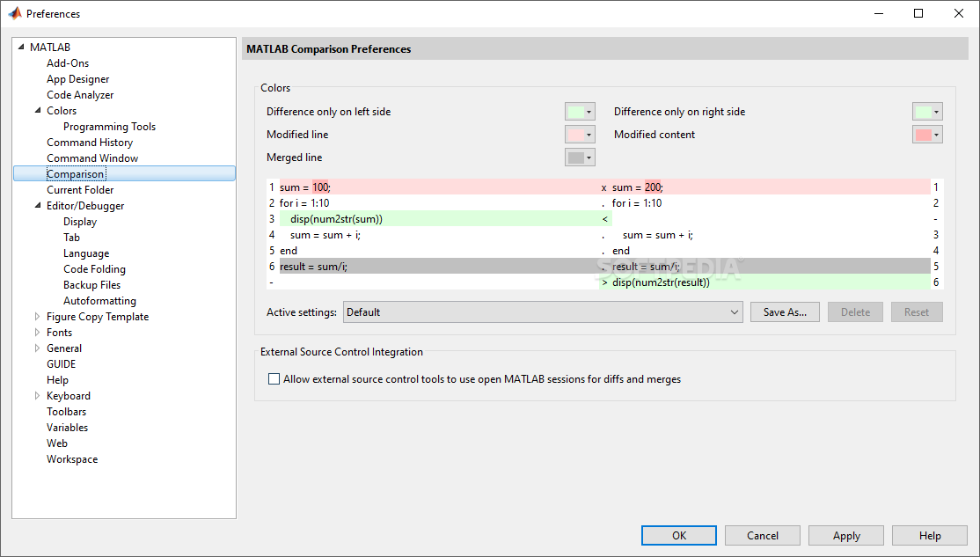Select Help in preferences tree
980x557 pixels.
tap(57, 380)
